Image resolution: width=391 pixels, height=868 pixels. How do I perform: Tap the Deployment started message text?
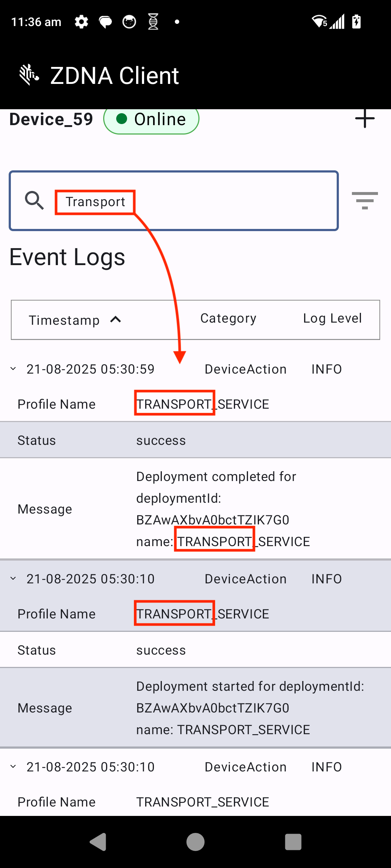click(250, 708)
